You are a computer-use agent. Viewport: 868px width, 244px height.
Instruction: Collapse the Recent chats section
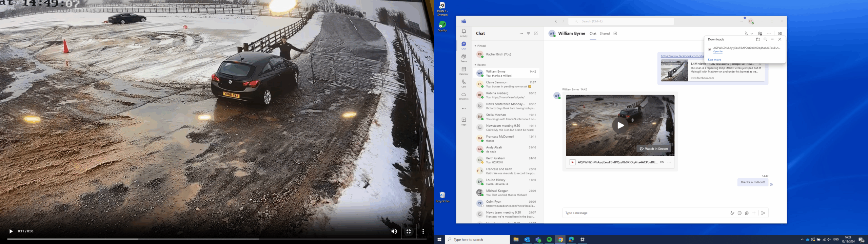click(x=475, y=65)
